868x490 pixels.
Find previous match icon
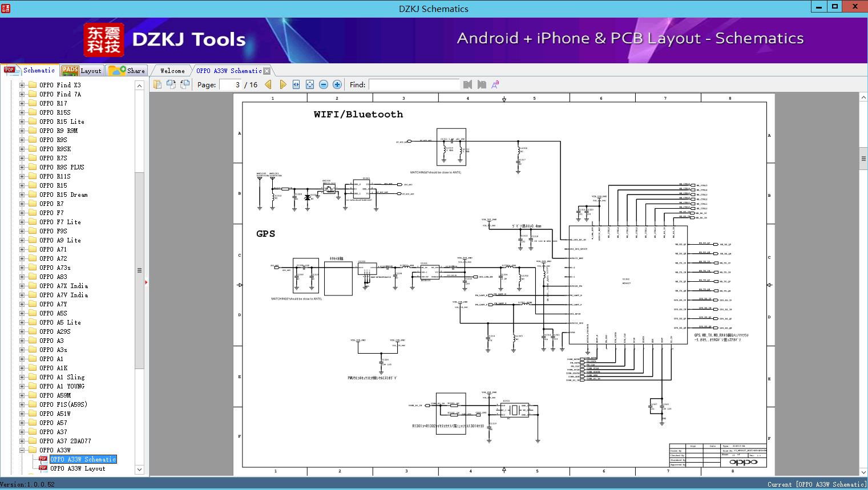pos(468,84)
